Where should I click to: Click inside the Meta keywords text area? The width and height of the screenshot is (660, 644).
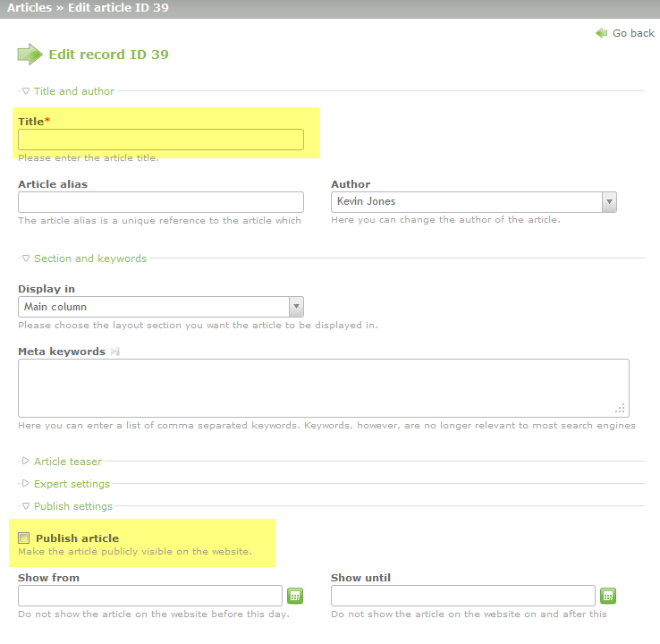coord(323,387)
